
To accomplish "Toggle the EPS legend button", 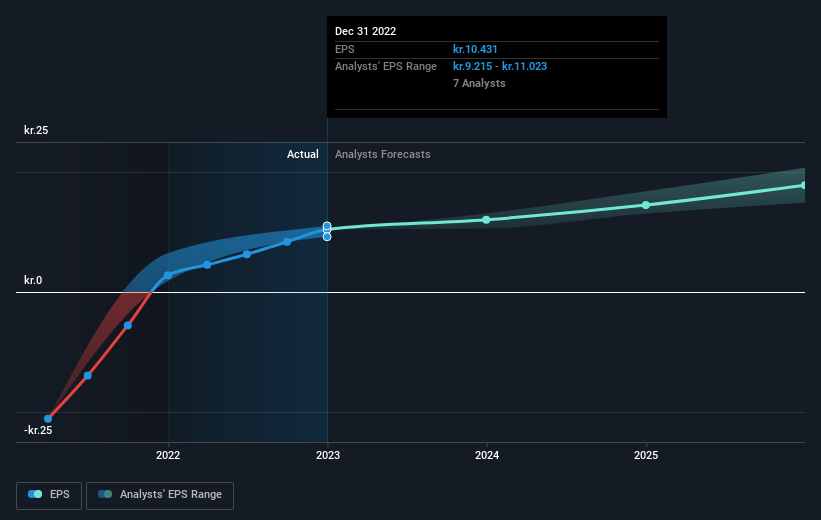I will pyautogui.click(x=49, y=495).
